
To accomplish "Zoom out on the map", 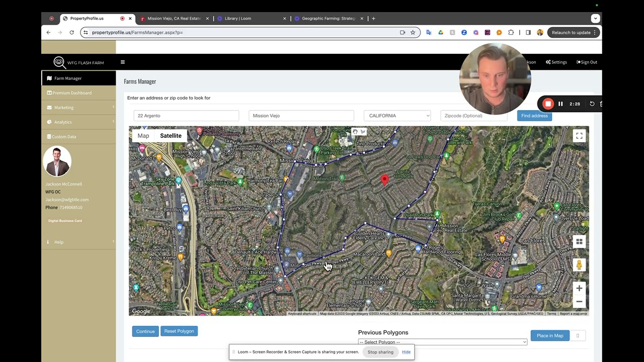I will (x=579, y=302).
